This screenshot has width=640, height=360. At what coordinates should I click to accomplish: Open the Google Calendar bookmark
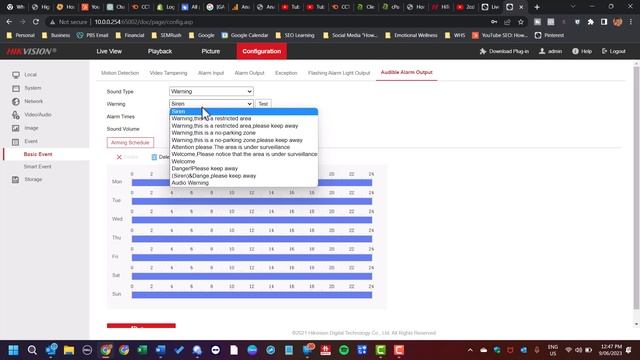[245, 36]
